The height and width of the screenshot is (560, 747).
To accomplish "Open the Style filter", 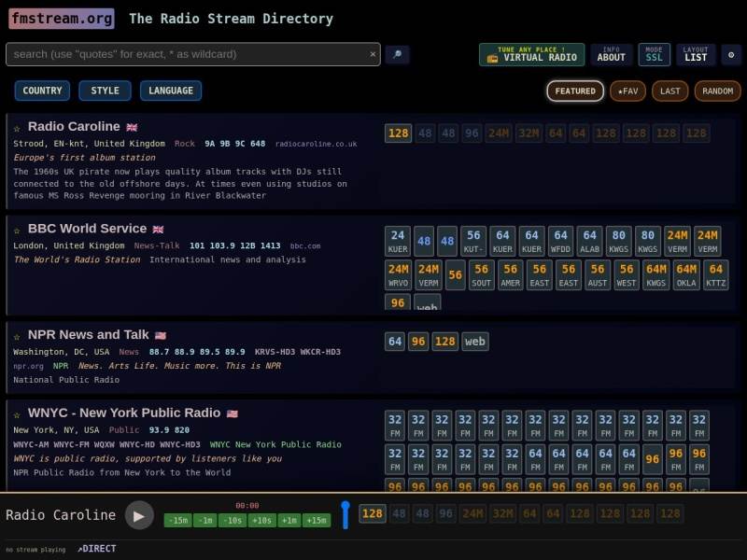I will pos(105,91).
